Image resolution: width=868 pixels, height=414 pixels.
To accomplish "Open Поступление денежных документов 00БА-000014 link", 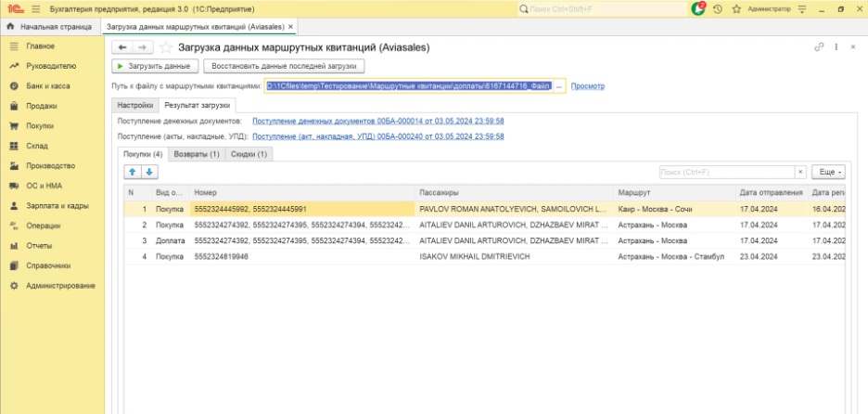I will pyautogui.click(x=378, y=121).
